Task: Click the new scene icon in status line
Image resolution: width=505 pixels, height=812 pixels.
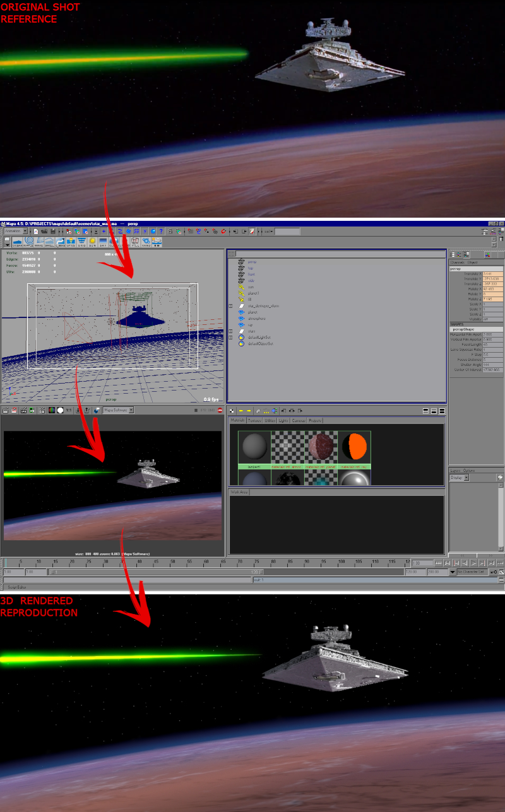Action: click(35, 231)
